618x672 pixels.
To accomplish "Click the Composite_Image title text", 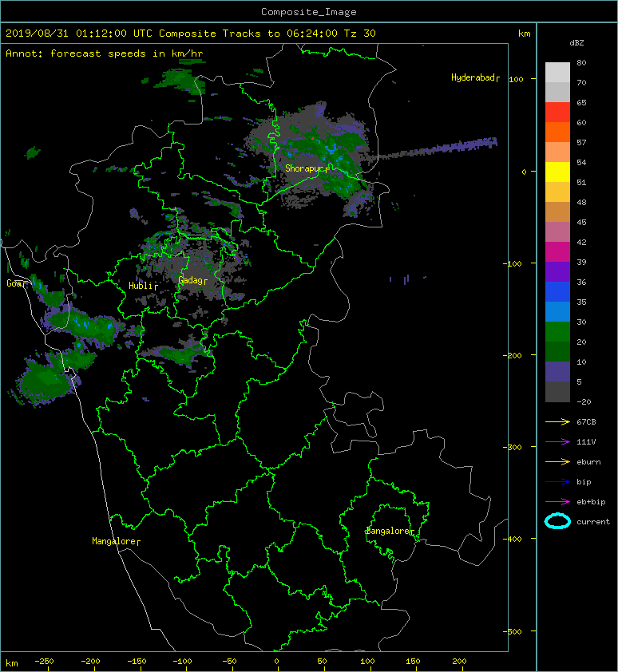I will (309, 12).
